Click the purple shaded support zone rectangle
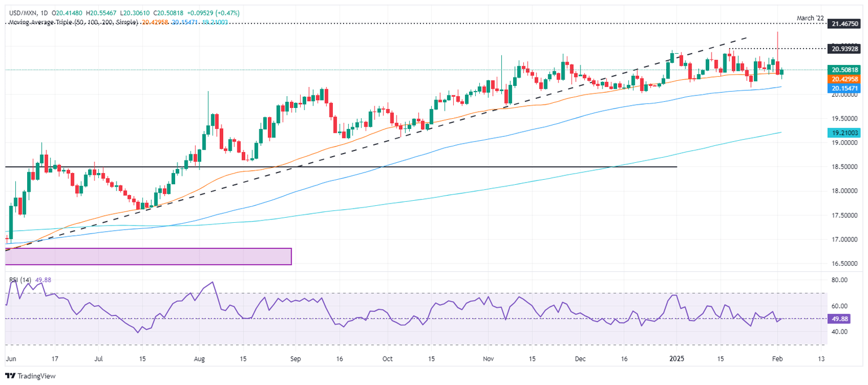This screenshot has width=868, height=385. [148, 256]
